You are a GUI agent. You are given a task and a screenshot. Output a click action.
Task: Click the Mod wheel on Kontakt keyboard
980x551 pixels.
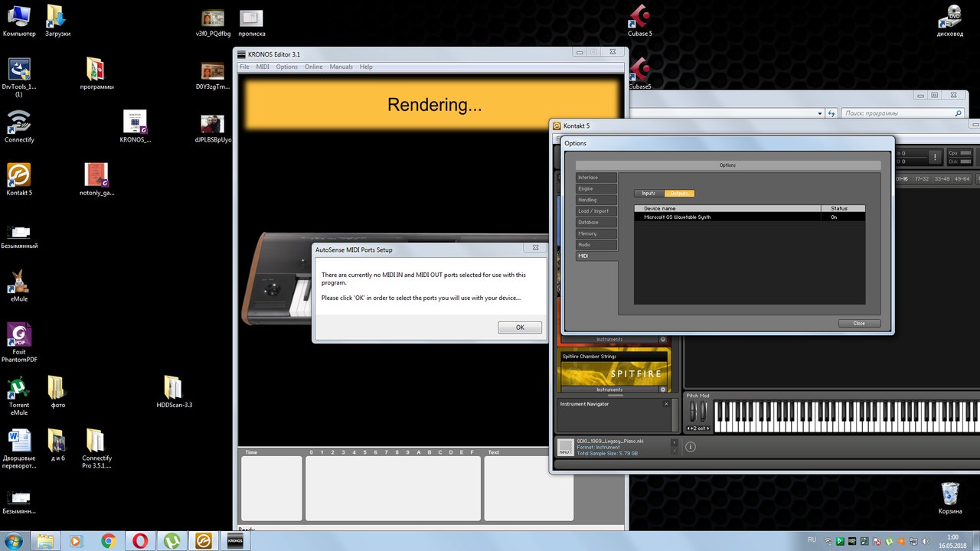[x=704, y=411]
